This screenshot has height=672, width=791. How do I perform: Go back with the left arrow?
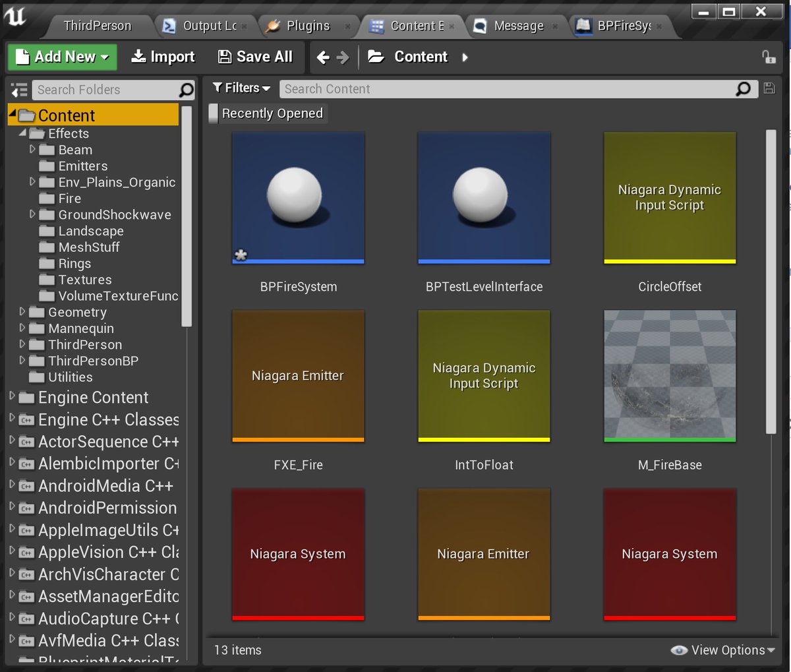point(322,57)
